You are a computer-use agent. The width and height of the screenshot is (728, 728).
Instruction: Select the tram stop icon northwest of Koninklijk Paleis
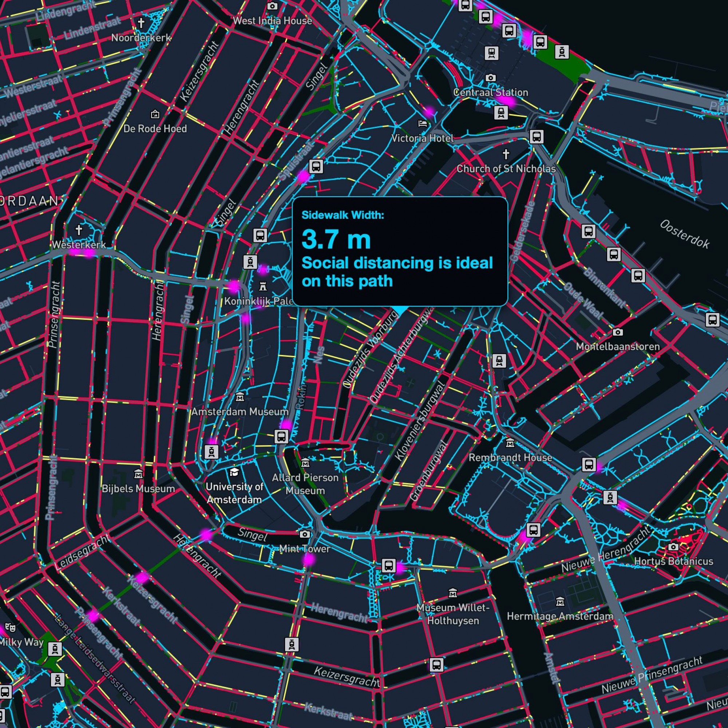click(250, 262)
